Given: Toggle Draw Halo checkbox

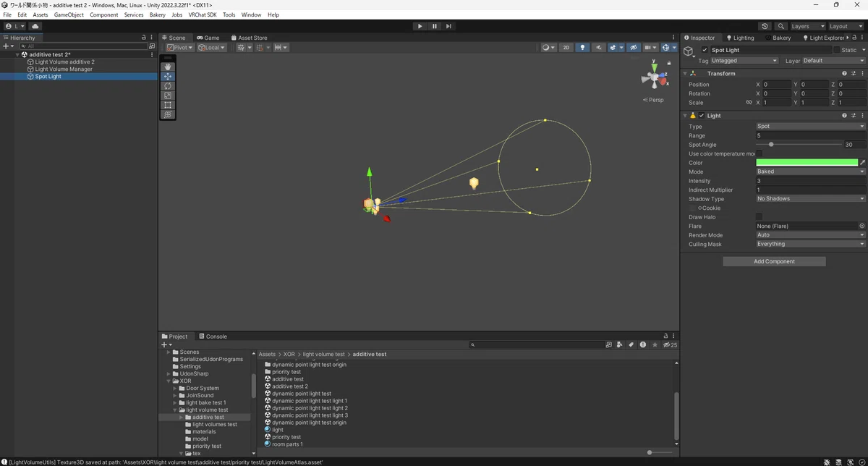Looking at the screenshot, I should click(x=759, y=217).
